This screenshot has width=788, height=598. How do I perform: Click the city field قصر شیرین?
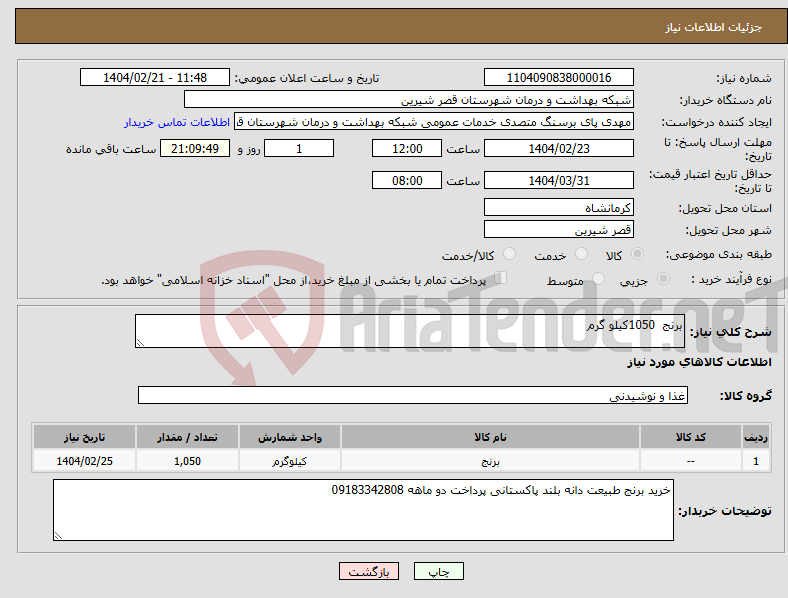tap(558, 229)
